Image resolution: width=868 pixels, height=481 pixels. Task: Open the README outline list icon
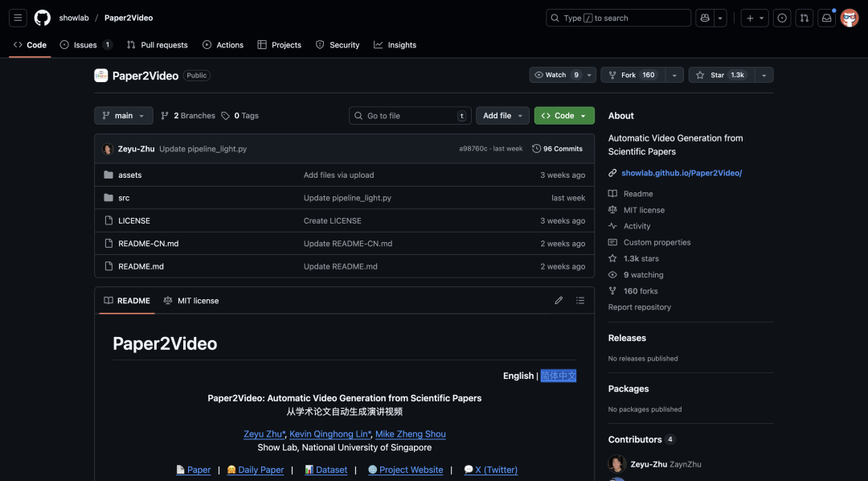pyautogui.click(x=580, y=300)
